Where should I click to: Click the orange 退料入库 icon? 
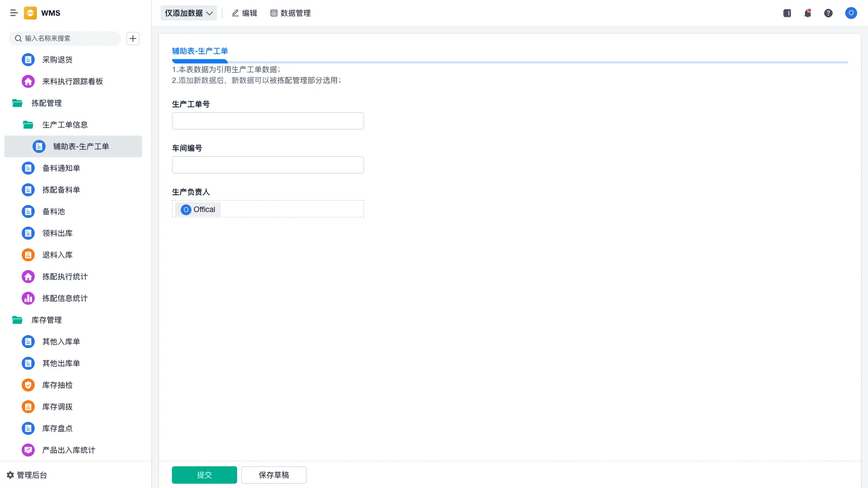pos(28,255)
